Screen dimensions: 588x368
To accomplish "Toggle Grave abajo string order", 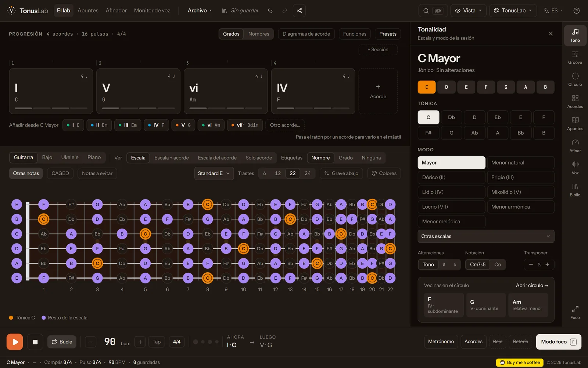I will click(341, 173).
